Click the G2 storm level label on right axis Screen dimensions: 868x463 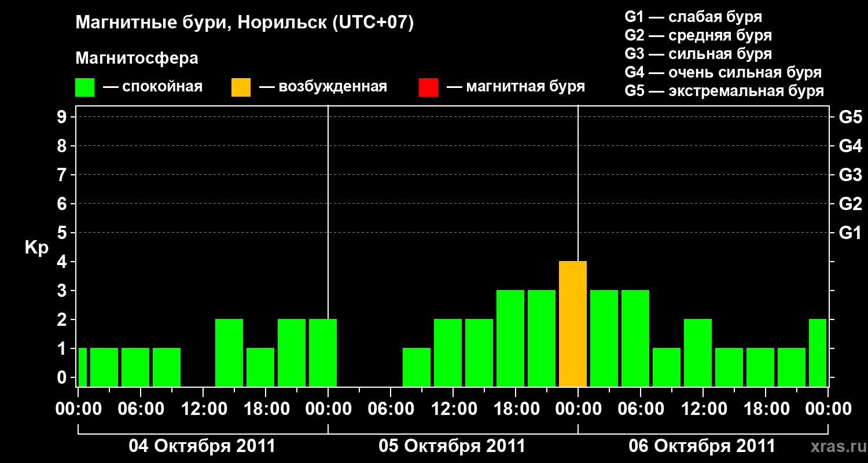pyautogui.click(x=850, y=204)
